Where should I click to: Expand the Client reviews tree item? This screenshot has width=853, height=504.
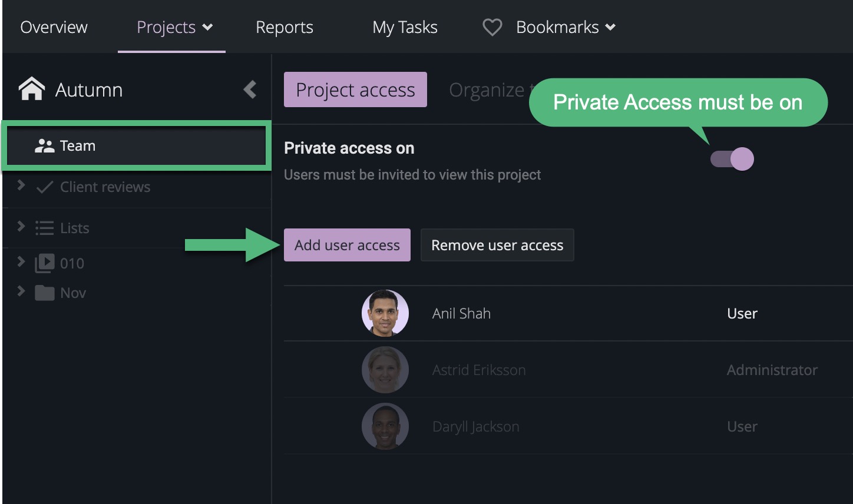21,187
